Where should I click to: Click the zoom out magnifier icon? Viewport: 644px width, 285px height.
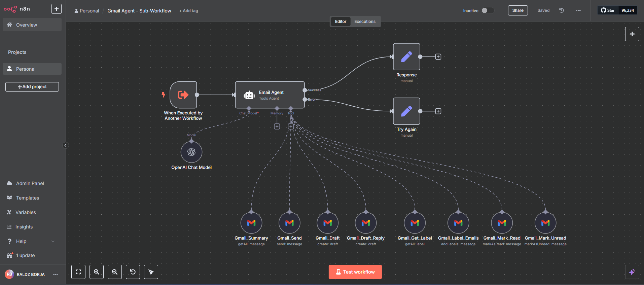point(115,272)
